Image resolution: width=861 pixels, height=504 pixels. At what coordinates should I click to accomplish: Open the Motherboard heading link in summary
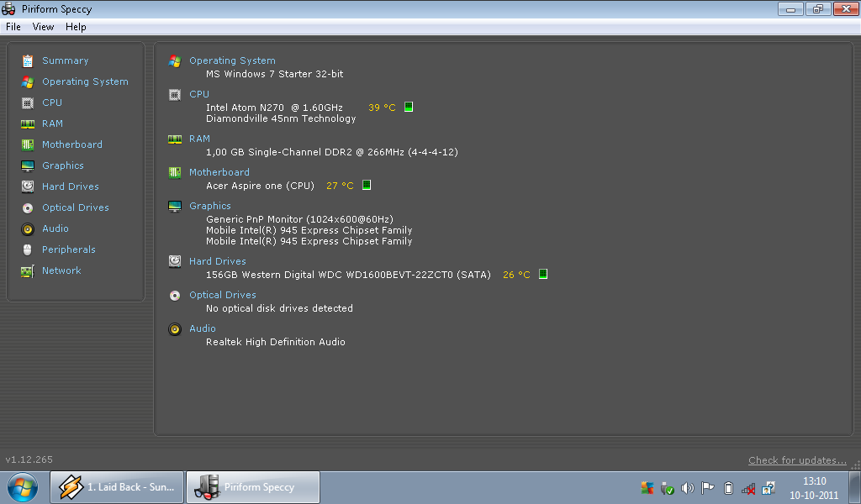tap(219, 172)
